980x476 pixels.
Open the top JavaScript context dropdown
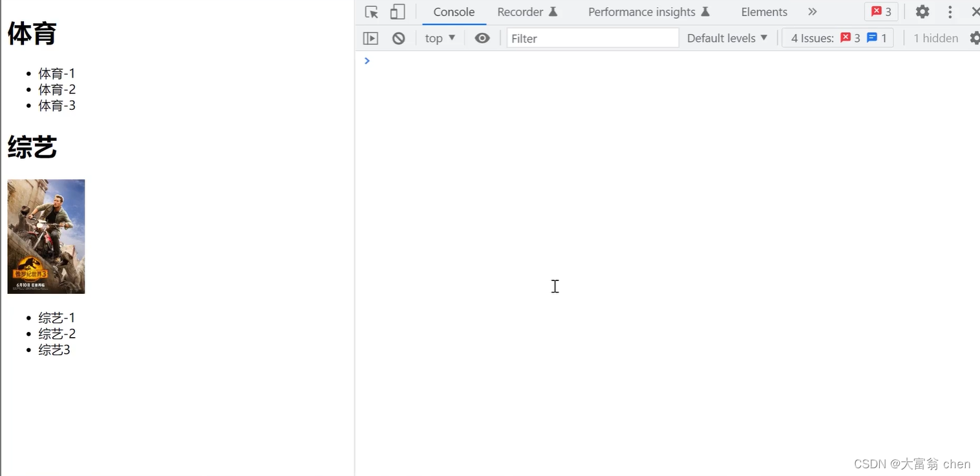coord(440,38)
